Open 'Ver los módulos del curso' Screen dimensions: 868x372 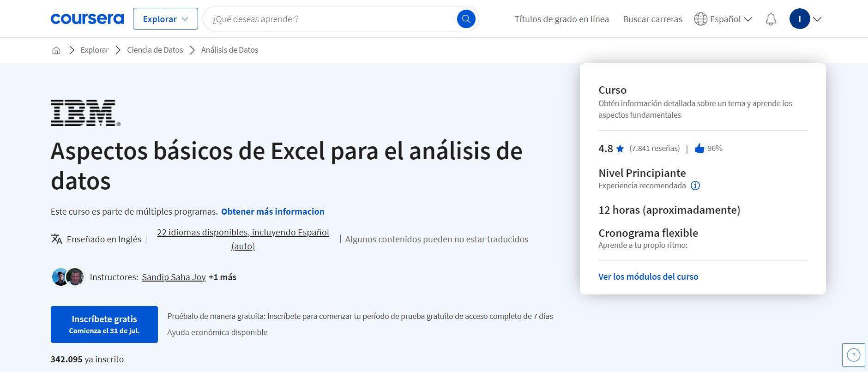pos(648,276)
